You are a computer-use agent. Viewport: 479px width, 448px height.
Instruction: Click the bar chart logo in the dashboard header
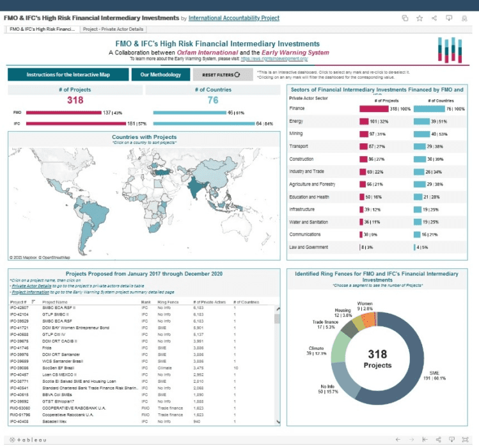[450, 50]
